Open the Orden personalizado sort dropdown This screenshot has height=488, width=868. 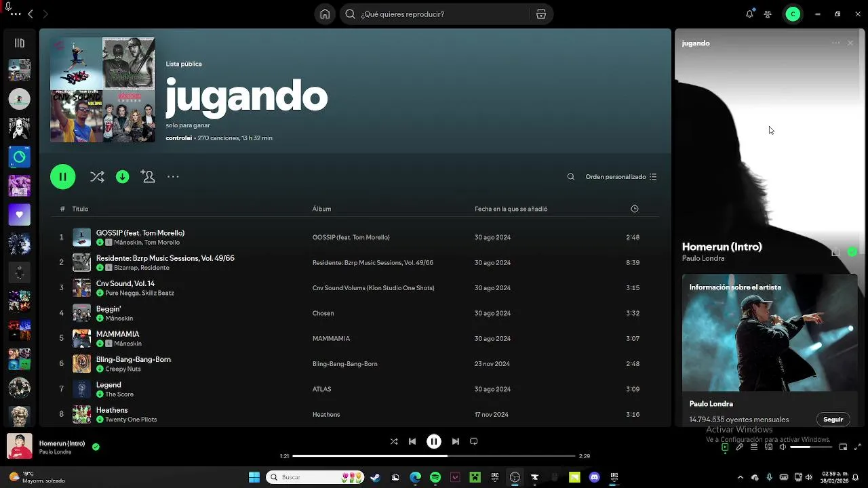pos(621,177)
